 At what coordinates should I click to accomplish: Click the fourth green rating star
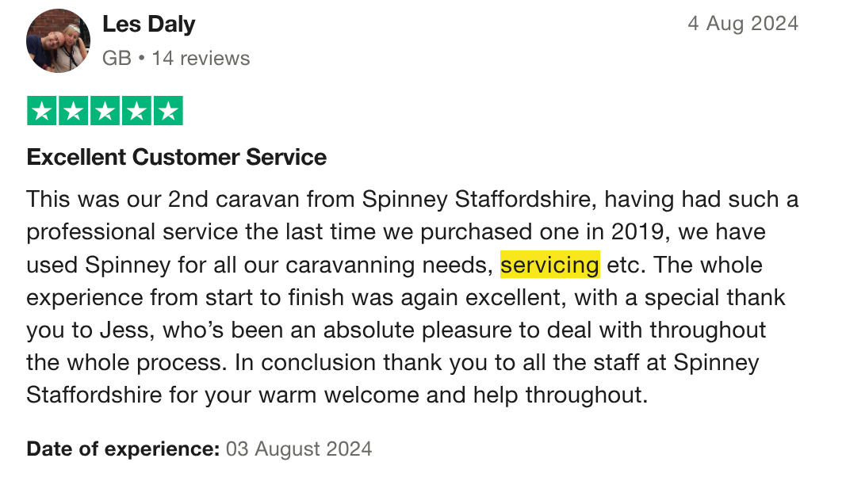tap(136, 111)
